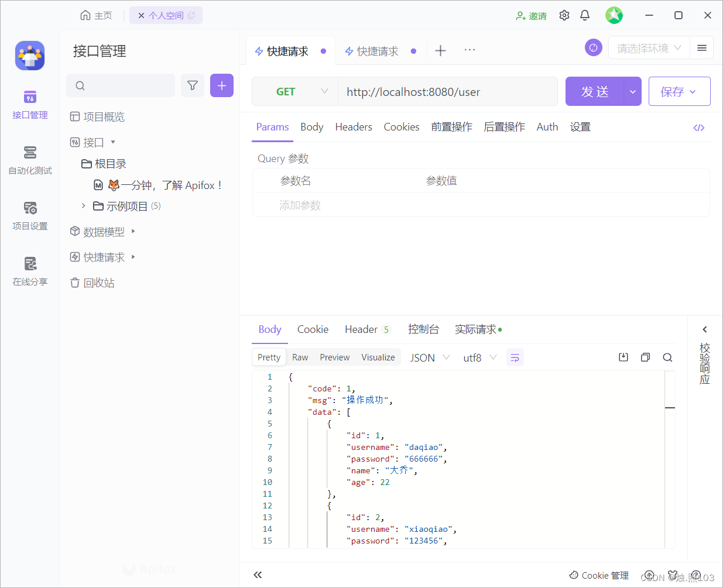Open the 接口管理 sidebar section
The height and width of the screenshot is (588, 723).
(x=30, y=105)
